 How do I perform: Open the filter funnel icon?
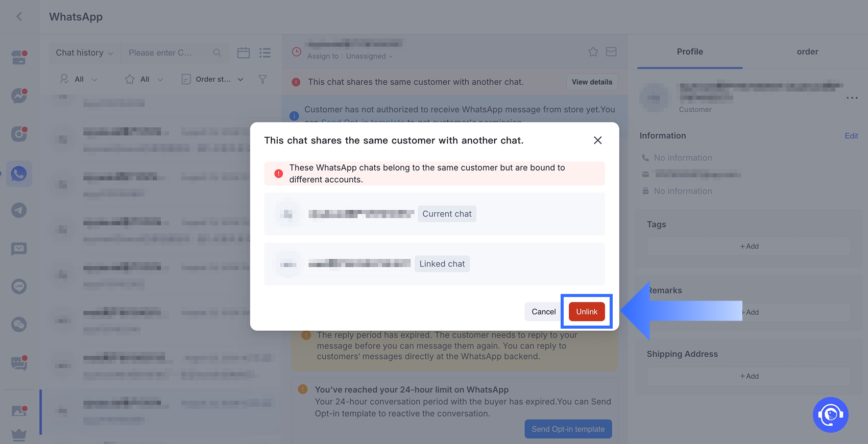[262, 79]
